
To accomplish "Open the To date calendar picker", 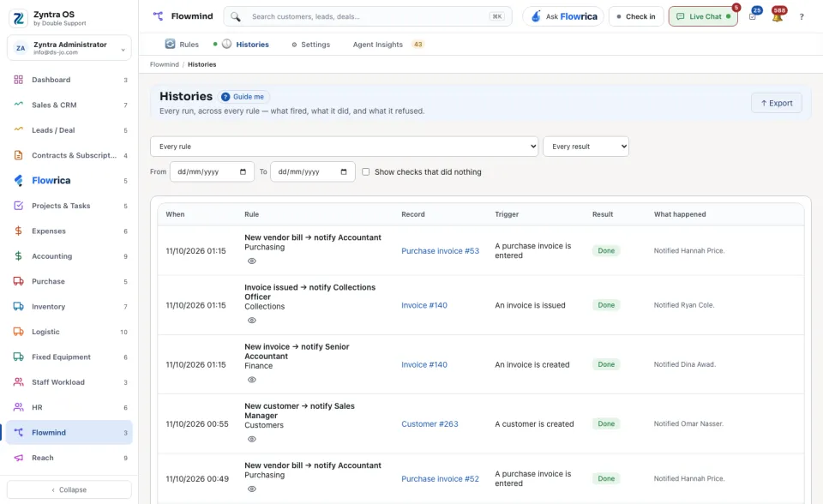I will click(x=344, y=171).
